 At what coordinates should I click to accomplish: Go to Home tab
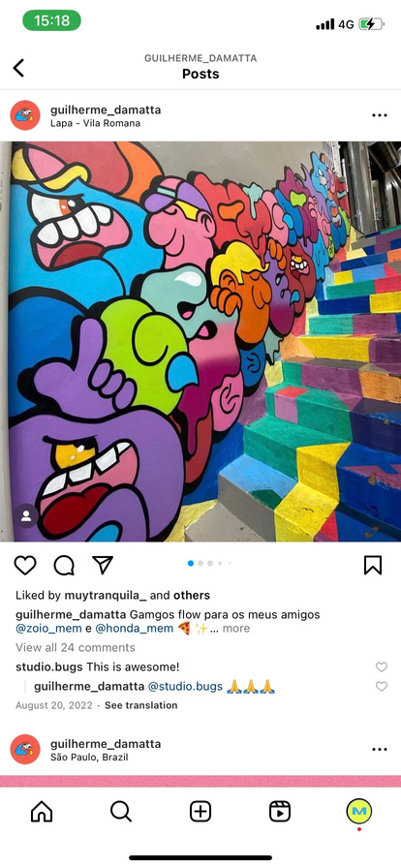tap(42, 812)
